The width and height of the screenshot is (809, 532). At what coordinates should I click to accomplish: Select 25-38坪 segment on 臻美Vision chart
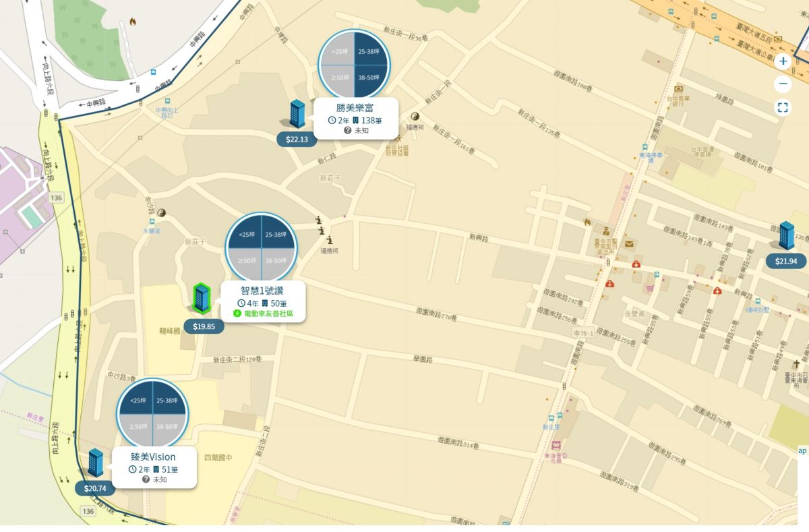tap(169, 398)
